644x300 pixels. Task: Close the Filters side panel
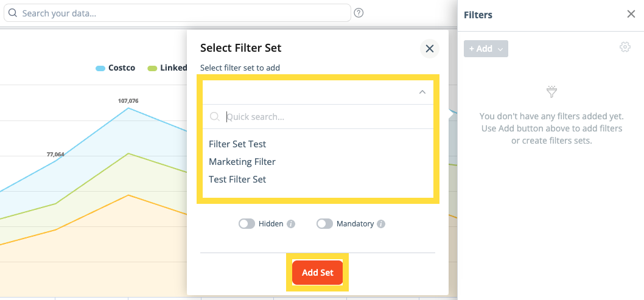click(631, 15)
